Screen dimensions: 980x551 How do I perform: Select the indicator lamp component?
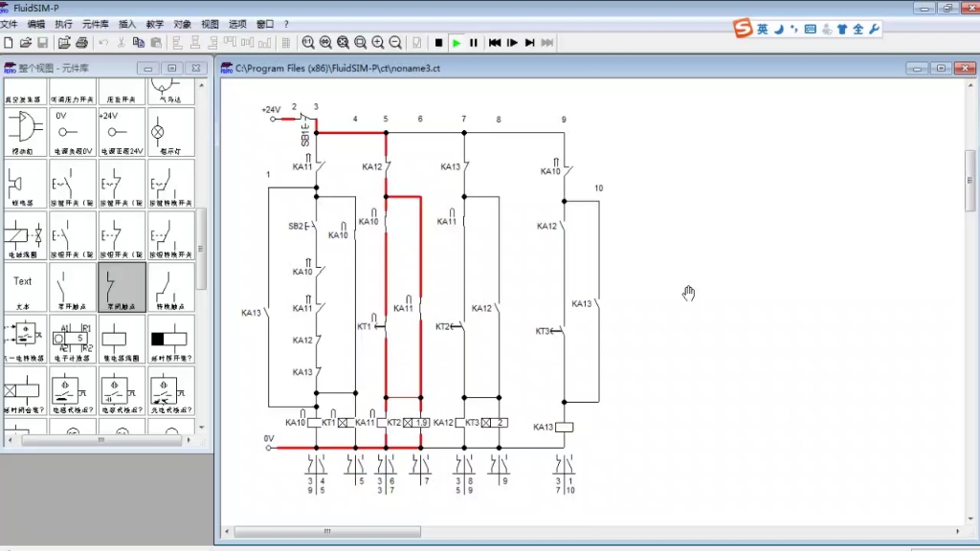tap(170, 132)
